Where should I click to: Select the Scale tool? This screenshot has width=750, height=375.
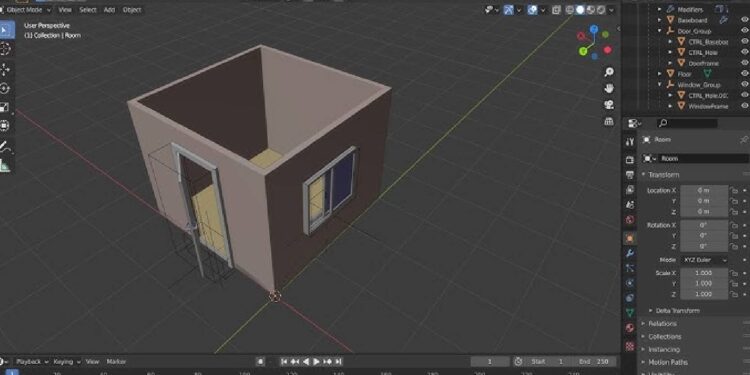click(6, 107)
